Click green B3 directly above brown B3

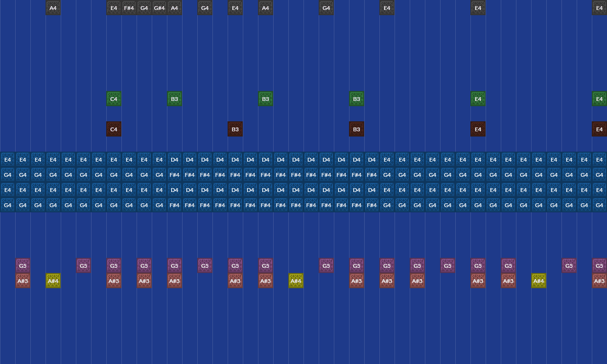coord(357,99)
